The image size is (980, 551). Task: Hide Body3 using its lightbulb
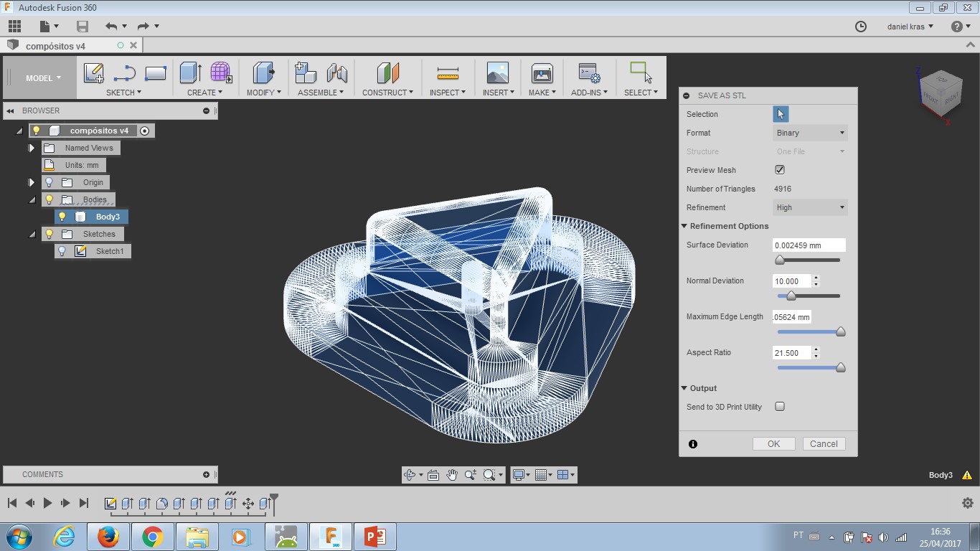pos(62,217)
